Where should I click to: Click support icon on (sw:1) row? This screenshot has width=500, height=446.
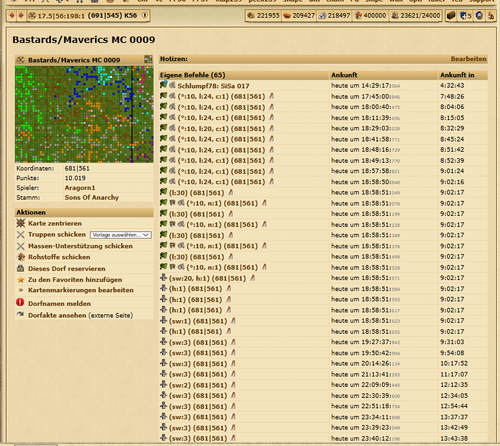(163, 320)
